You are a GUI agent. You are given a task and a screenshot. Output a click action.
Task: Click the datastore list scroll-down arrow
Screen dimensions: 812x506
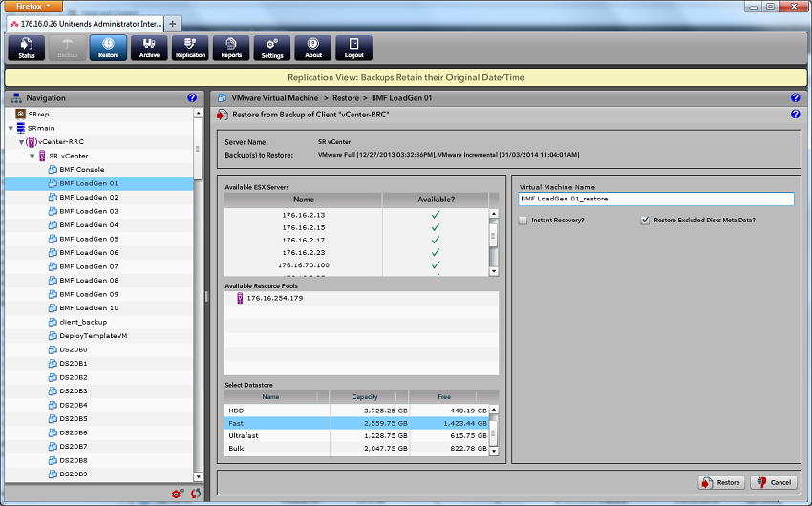pyautogui.click(x=494, y=452)
